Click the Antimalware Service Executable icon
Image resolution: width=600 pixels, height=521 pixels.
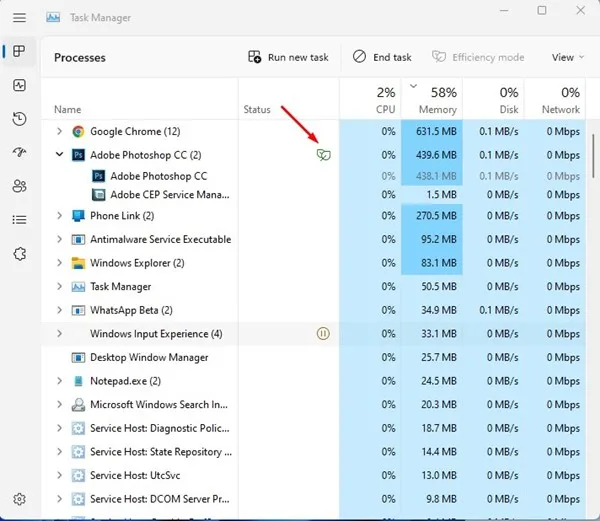78,239
